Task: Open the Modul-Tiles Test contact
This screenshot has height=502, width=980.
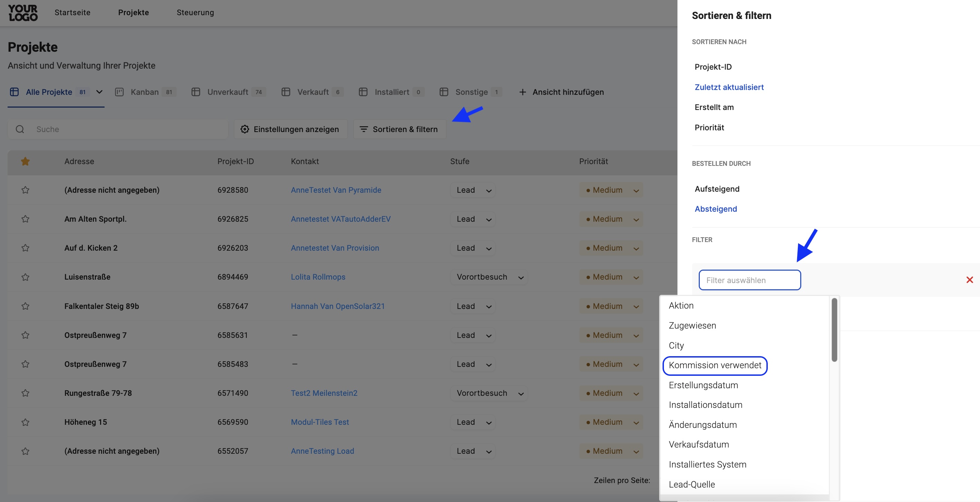Action: [x=320, y=422]
